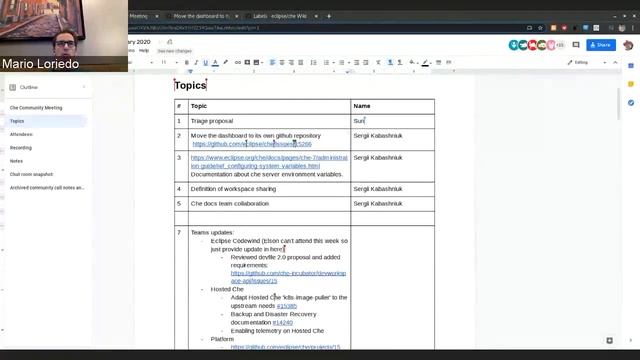
Task: Clear formatting from the selection
Action: click(378, 62)
